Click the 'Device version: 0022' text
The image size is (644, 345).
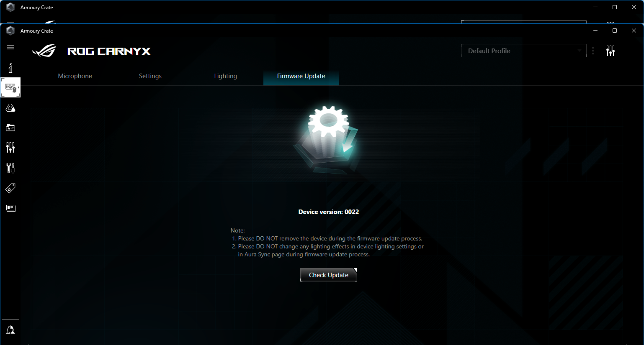329,212
